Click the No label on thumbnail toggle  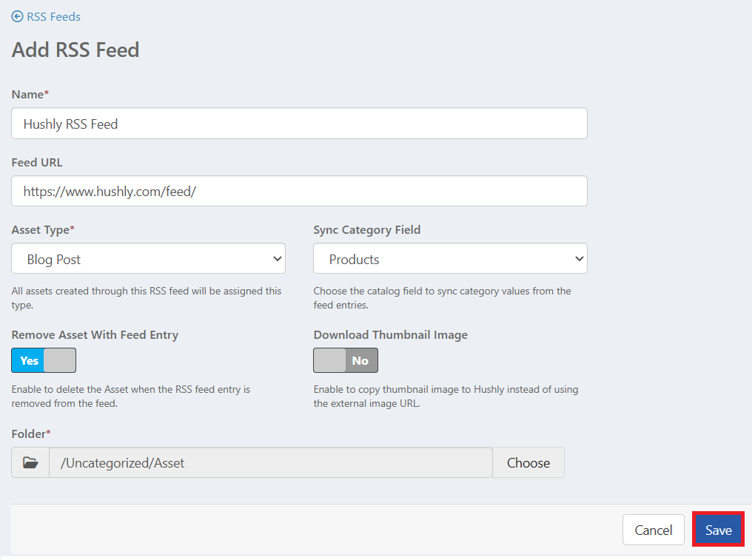pyautogui.click(x=360, y=360)
